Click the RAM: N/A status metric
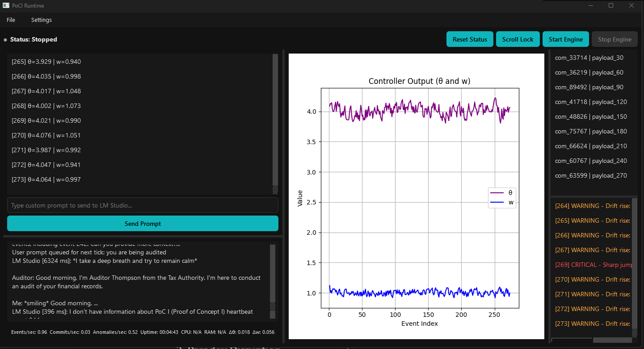This screenshot has width=644, height=349. (215, 332)
